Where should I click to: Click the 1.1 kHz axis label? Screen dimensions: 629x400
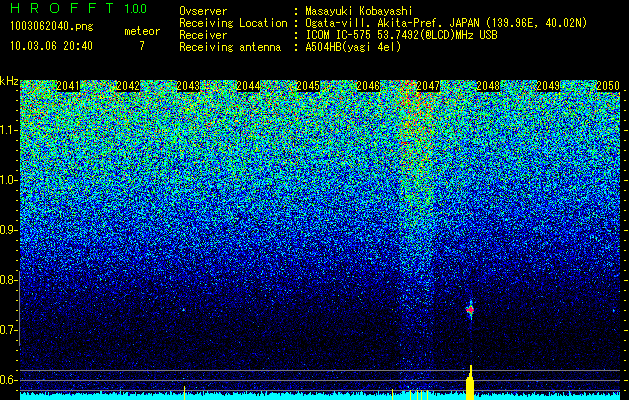(9, 131)
